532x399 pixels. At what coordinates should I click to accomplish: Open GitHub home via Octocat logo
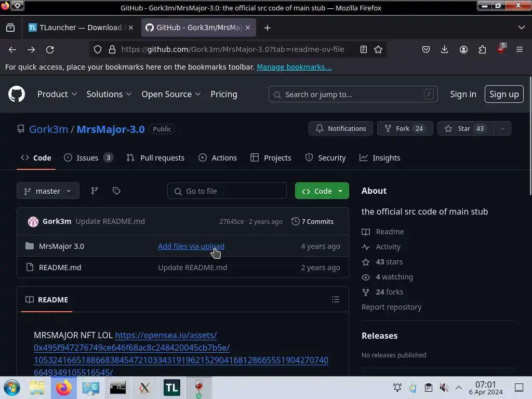pyautogui.click(x=16, y=94)
